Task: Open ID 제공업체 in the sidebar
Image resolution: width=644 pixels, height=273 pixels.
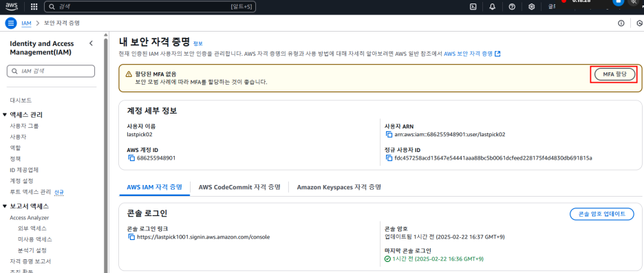Action: 24,170
